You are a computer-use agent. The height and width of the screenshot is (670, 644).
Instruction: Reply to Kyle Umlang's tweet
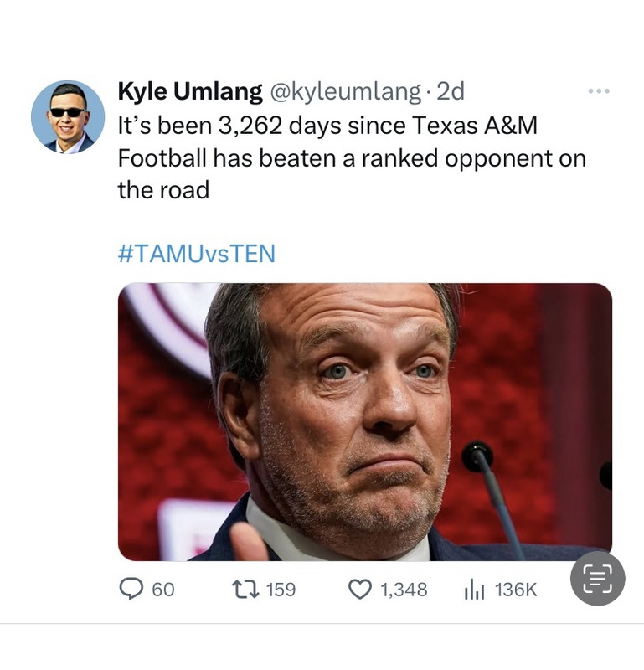[x=133, y=590]
